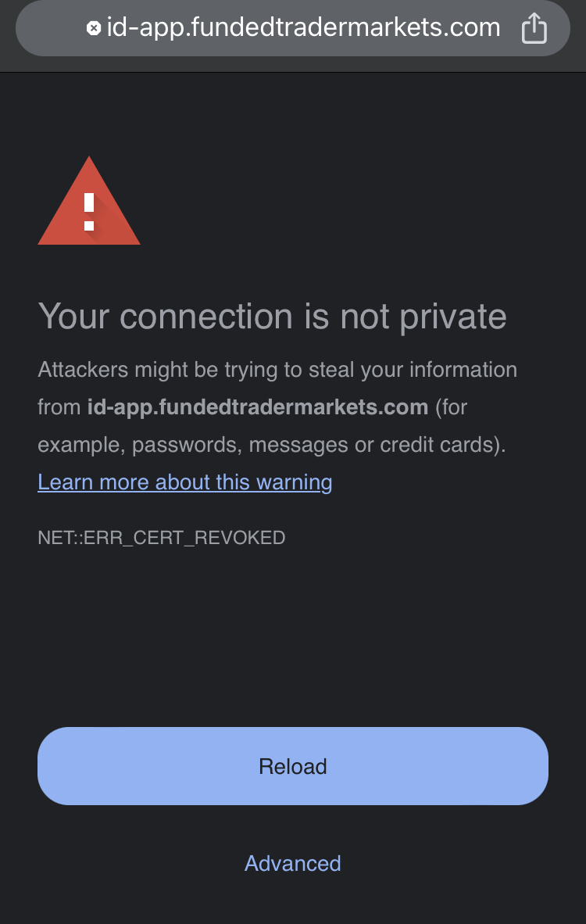
Task: Click the word private in the heading
Action: click(453, 317)
